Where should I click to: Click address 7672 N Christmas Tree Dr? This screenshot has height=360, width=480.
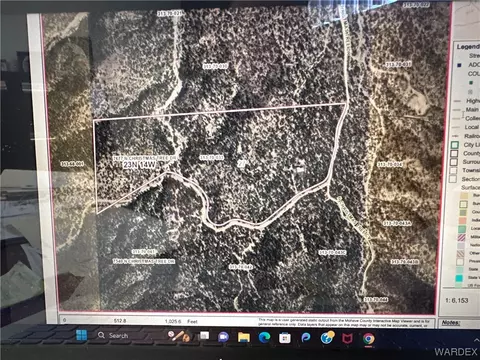[x=144, y=158]
